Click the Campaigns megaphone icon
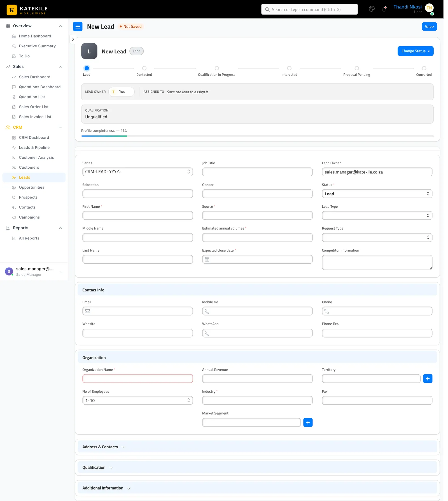Image resolution: width=448 pixels, height=501 pixels. [x=14, y=217]
